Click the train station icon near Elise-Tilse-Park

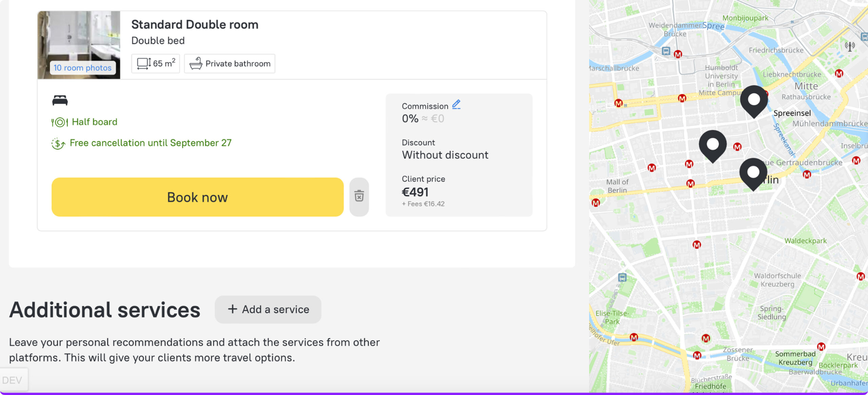point(622,277)
